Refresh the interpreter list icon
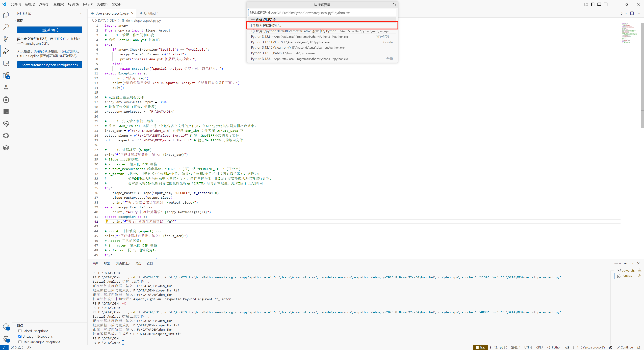The width and height of the screenshot is (644, 350). pyautogui.click(x=394, y=5)
